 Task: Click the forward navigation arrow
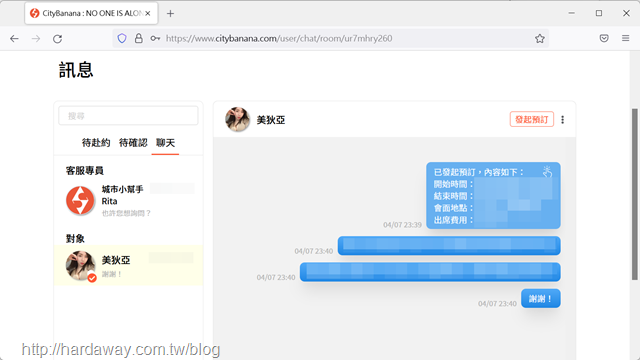(36, 38)
